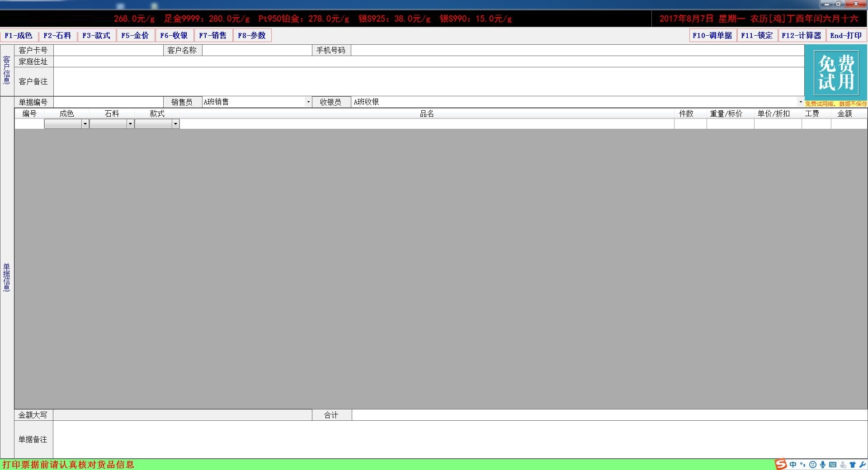Open F5-金价 gold price settings
Image resolution: width=868 pixels, height=470 pixels.
[135, 35]
